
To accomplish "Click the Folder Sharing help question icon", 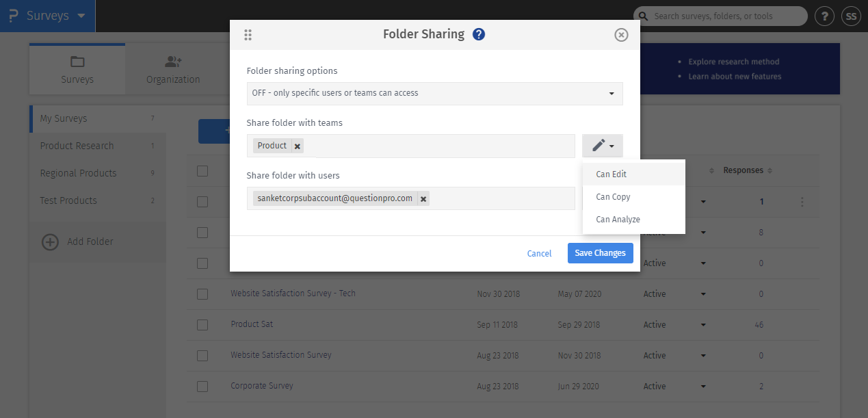I will pos(479,34).
